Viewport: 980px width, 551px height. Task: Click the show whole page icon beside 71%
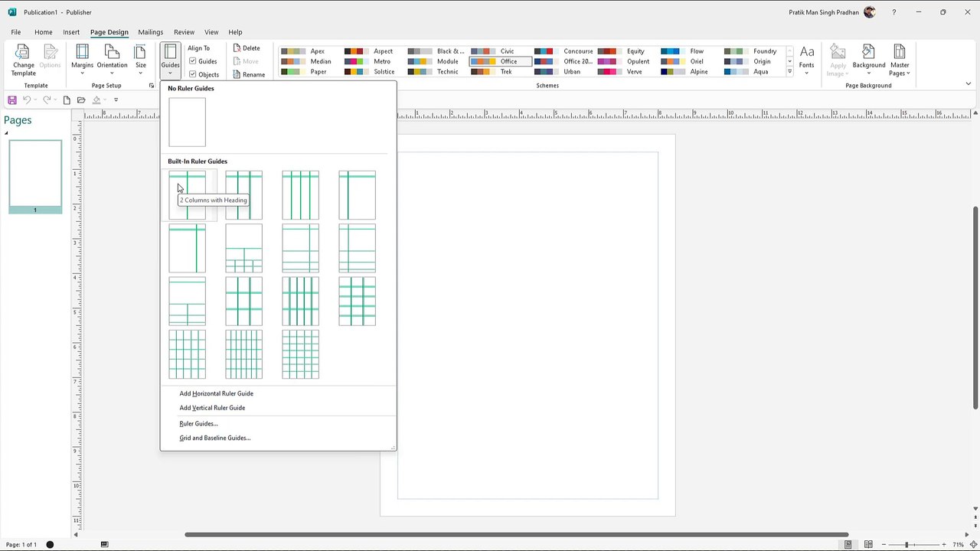pos(973,544)
